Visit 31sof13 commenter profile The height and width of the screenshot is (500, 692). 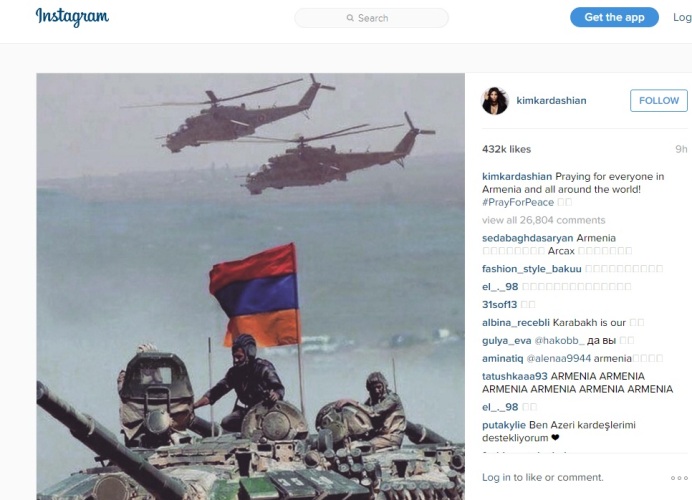coord(499,305)
